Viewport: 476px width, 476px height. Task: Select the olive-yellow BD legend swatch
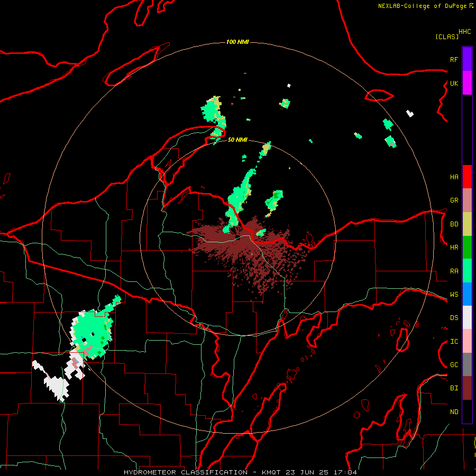[x=467, y=224]
